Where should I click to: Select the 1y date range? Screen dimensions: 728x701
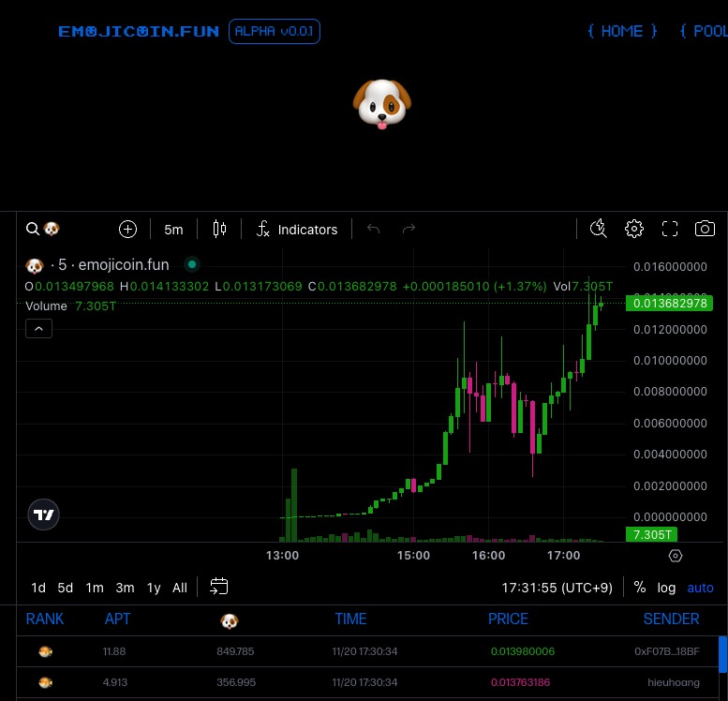click(x=154, y=588)
